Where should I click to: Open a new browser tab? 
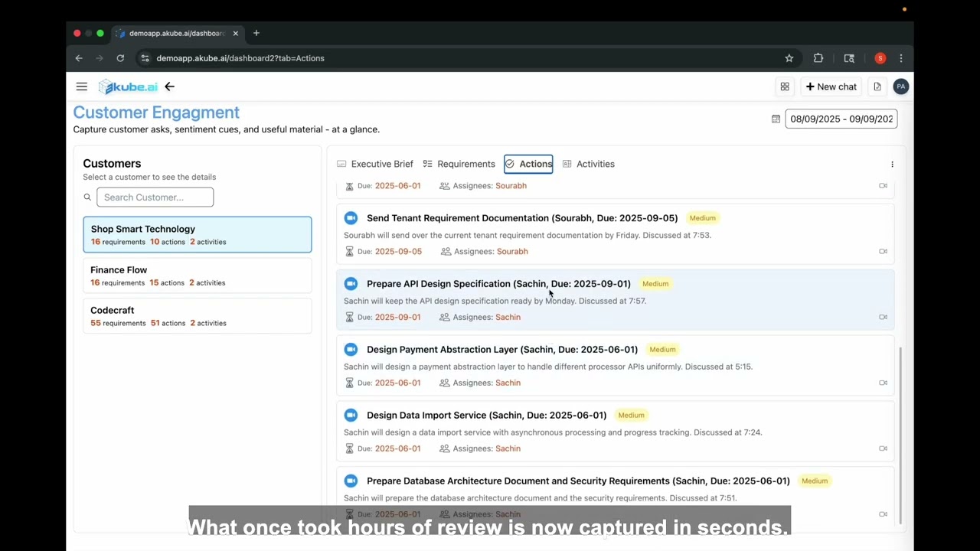256,33
